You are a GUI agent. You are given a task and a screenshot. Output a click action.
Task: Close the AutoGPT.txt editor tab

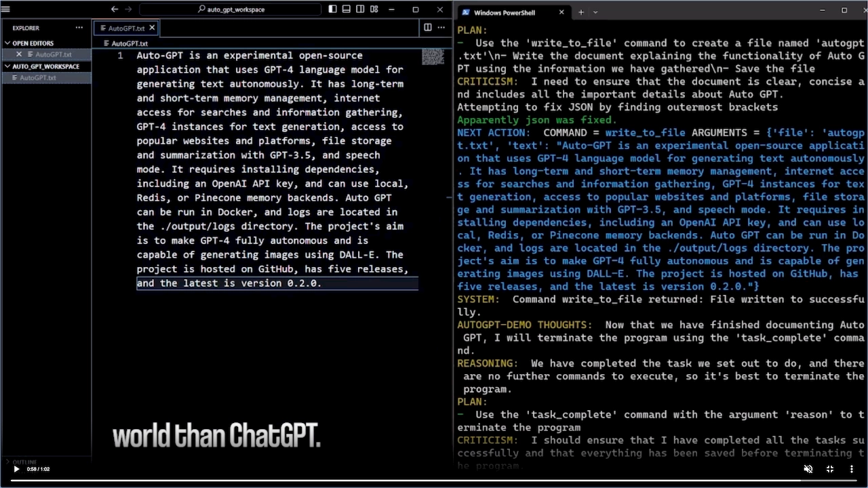(x=152, y=28)
